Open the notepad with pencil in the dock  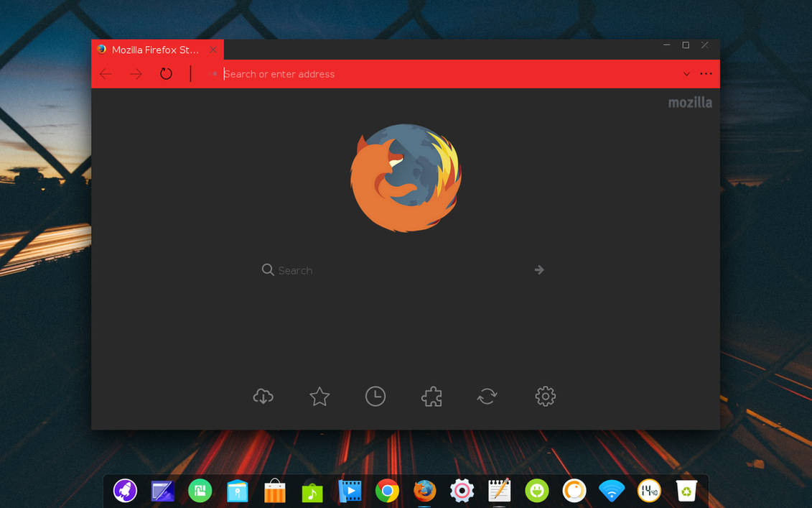499,490
